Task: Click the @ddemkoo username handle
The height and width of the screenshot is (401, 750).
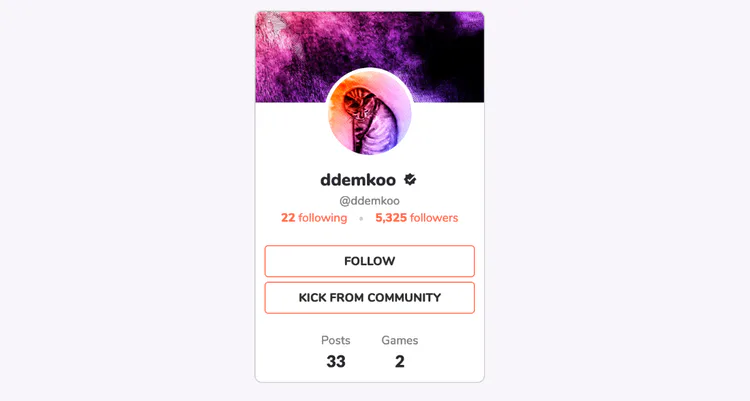Action: tap(369, 201)
